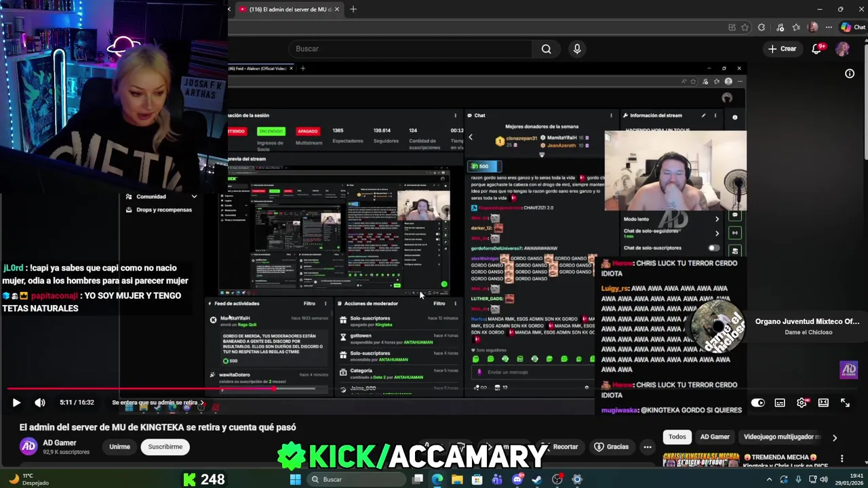This screenshot has height=488, width=868.
Task: Click the split screen apps icon in address bar
Action: pyautogui.click(x=732, y=27)
